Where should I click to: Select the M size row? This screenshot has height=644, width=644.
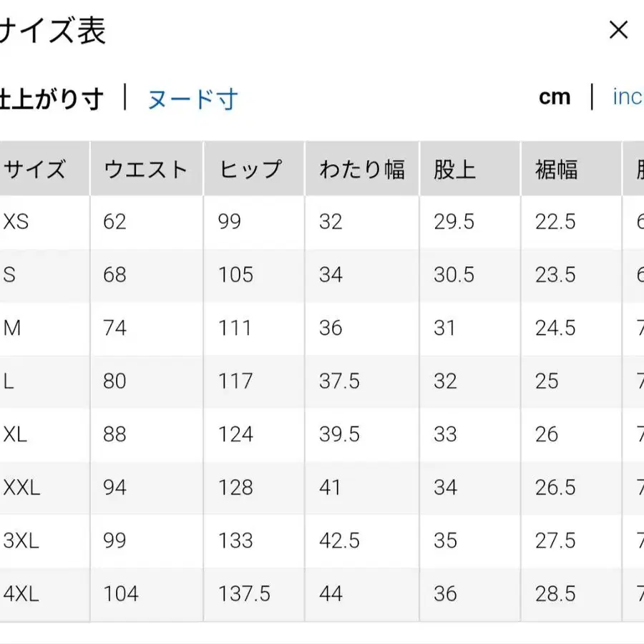16,328
